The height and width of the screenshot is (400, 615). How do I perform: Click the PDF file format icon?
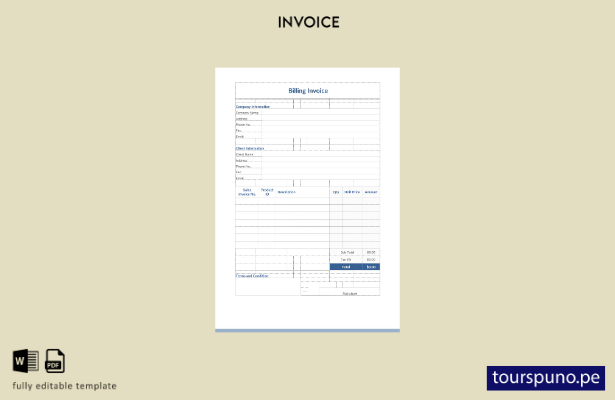(55, 361)
